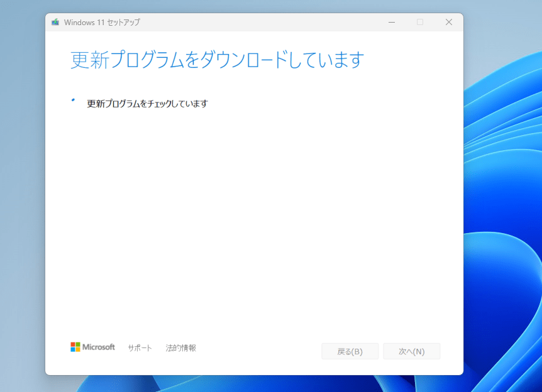Click the text 更新プログラムをチェックしています

point(147,104)
